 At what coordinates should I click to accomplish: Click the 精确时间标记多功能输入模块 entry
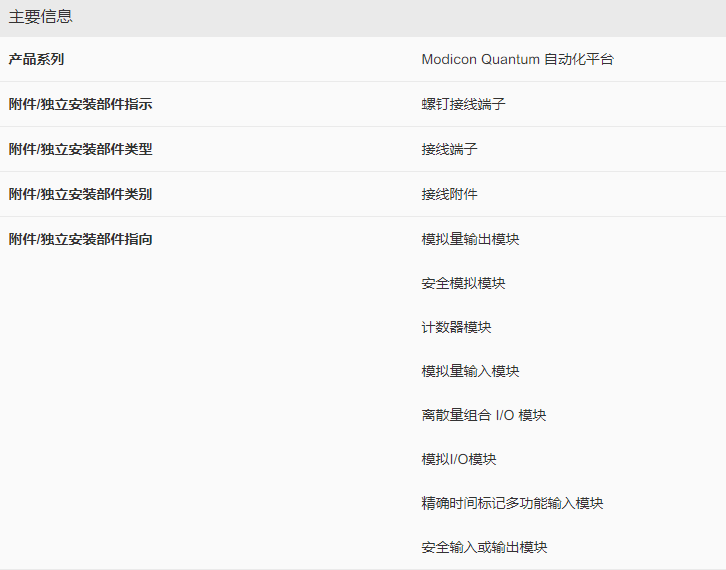[512, 503]
